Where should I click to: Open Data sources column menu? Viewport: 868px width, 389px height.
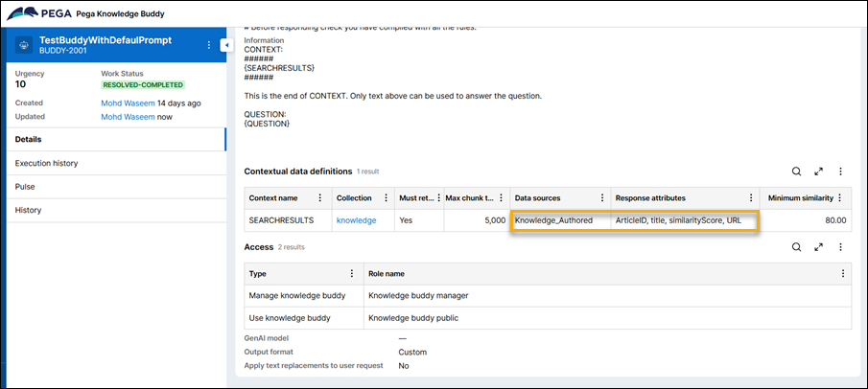point(601,198)
